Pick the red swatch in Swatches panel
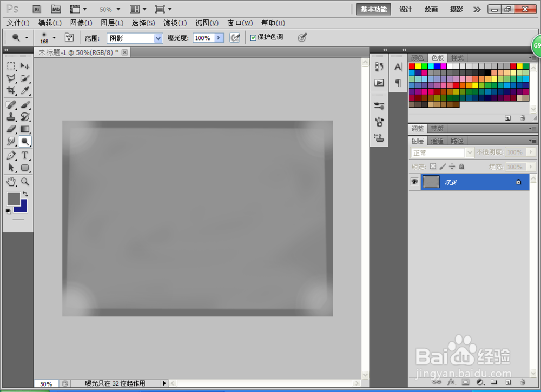The image size is (541, 392). (x=412, y=66)
